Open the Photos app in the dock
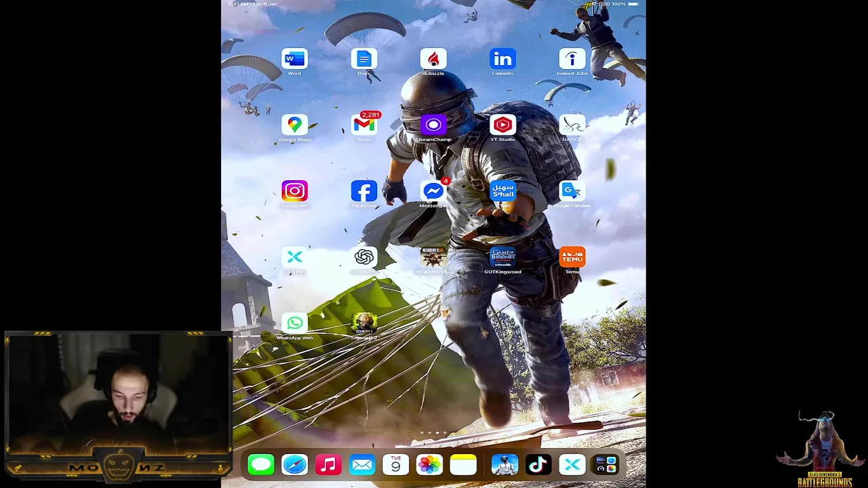This screenshot has width=868, height=488. click(429, 465)
